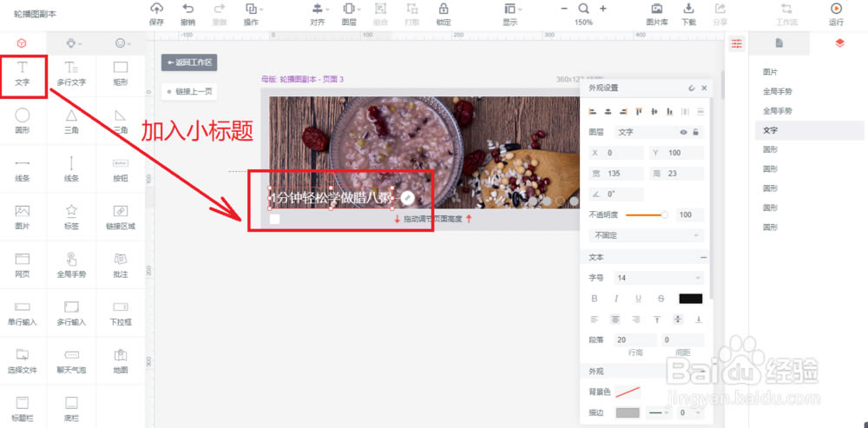Click the X position input field

tap(616, 153)
